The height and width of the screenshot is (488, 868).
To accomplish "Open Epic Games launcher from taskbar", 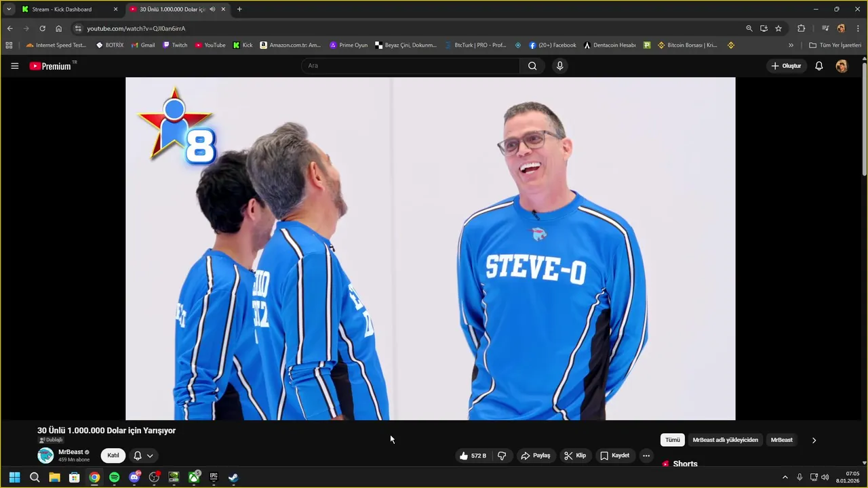I will pos(214,477).
